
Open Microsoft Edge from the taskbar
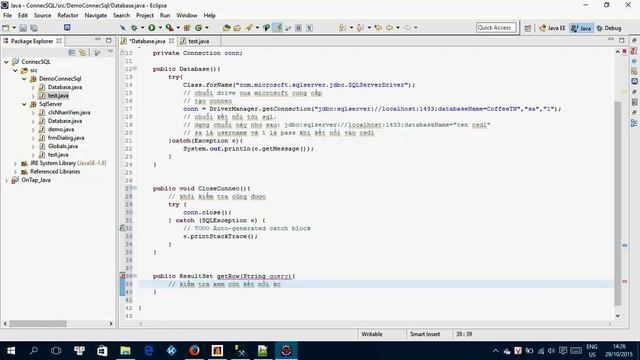(149, 351)
